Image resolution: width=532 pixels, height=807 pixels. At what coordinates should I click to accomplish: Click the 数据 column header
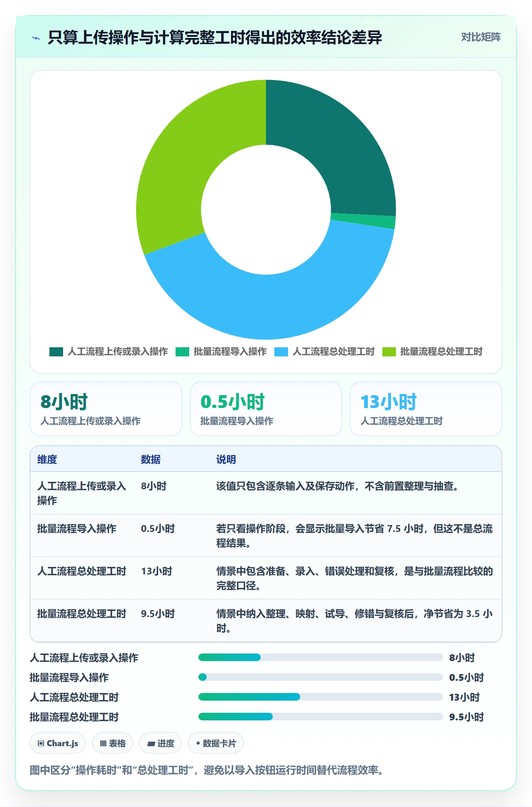tap(151, 459)
